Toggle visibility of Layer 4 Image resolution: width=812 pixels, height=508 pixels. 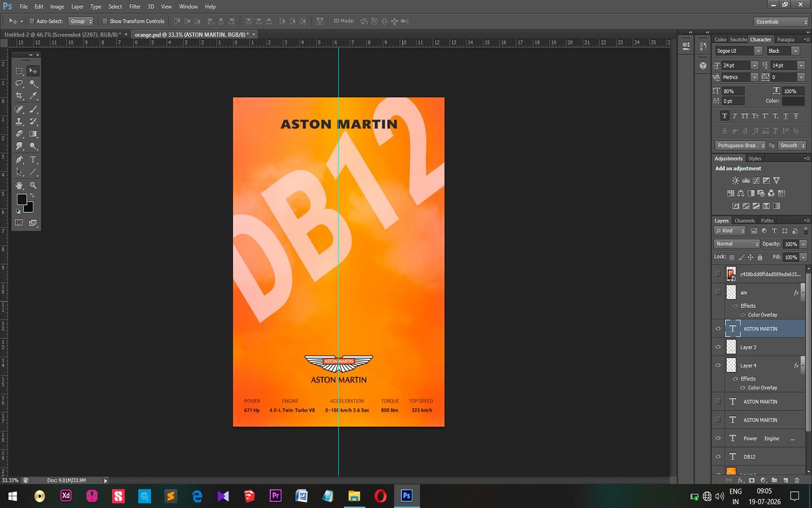718,365
